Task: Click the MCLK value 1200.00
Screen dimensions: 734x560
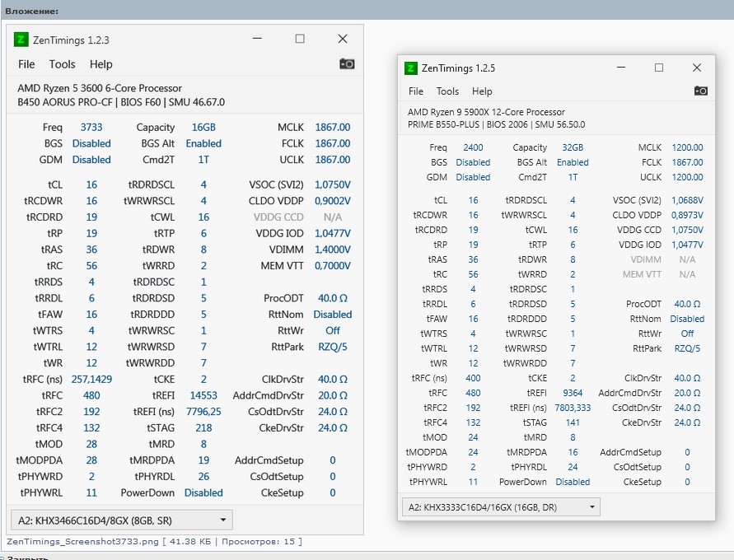Action: click(x=687, y=147)
